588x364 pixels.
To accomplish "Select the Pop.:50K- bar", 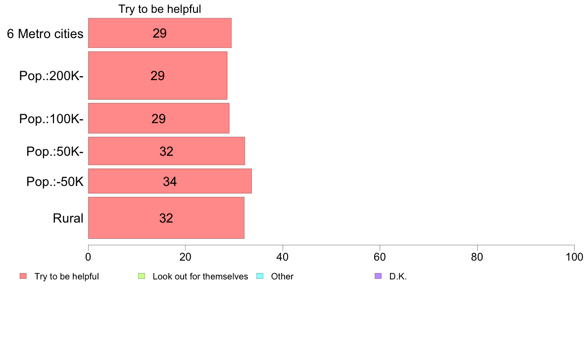I will [166, 151].
